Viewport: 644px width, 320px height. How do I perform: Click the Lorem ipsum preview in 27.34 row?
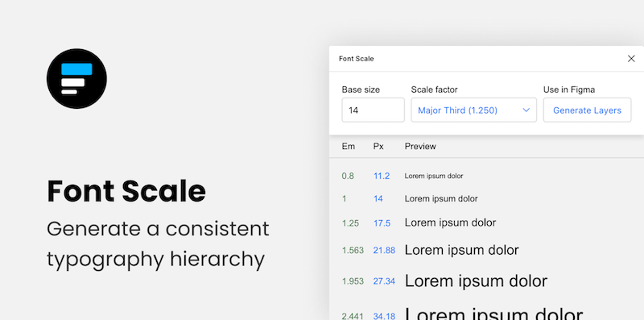476,281
